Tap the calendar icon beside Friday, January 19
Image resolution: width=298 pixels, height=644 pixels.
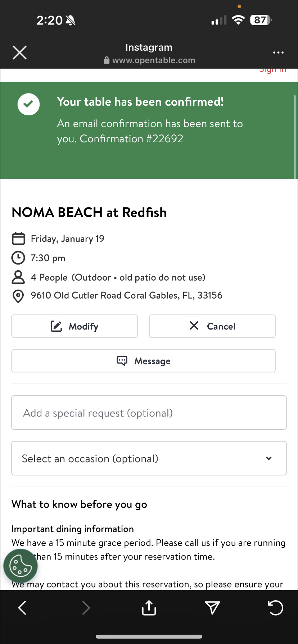pos(18,239)
